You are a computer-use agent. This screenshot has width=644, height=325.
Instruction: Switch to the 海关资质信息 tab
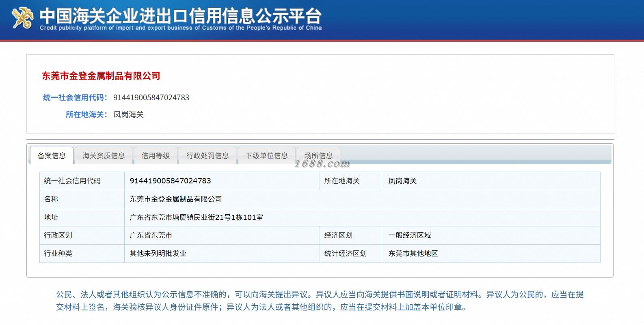(x=104, y=155)
